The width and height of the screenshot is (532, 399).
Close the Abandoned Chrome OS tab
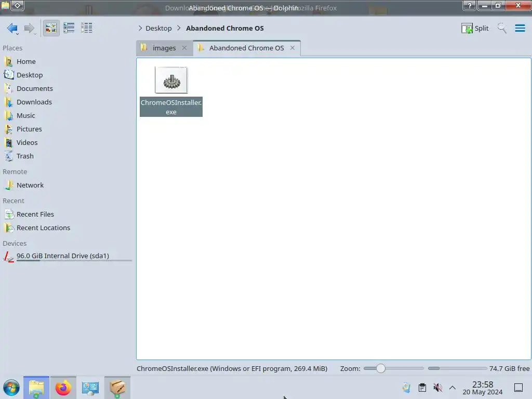292,48
